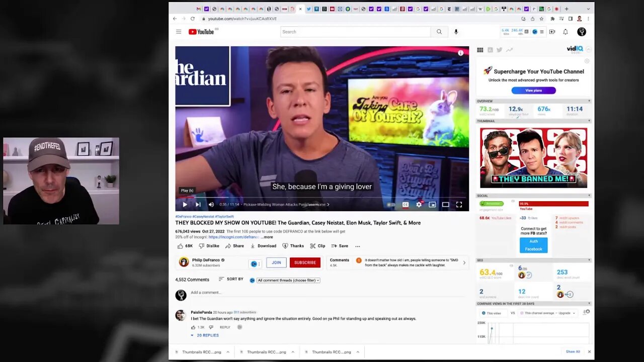Play the video with the play button
Image resolution: width=644 pixels, height=362 pixels.
185,205
